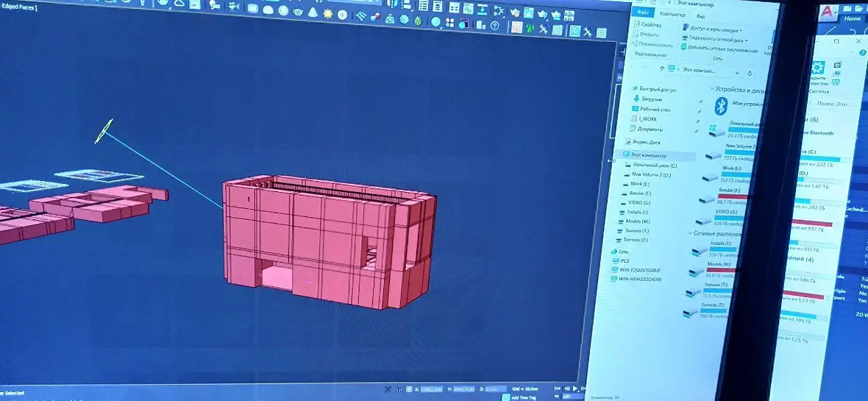Select the Cone primitive icon in the toolbar

click(x=313, y=13)
